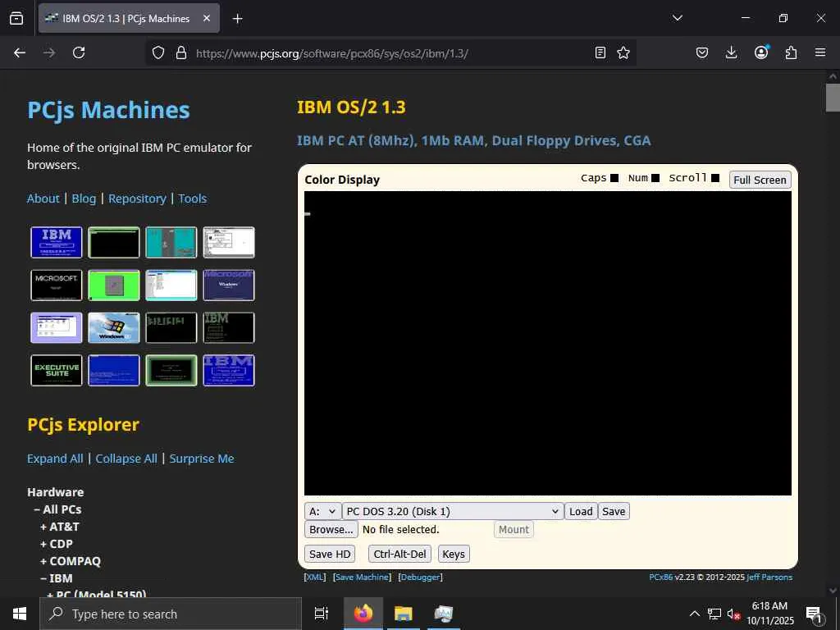The image size is (840, 630).
Task: Open the MICROSOFT black thumbnail
Action: click(57, 285)
